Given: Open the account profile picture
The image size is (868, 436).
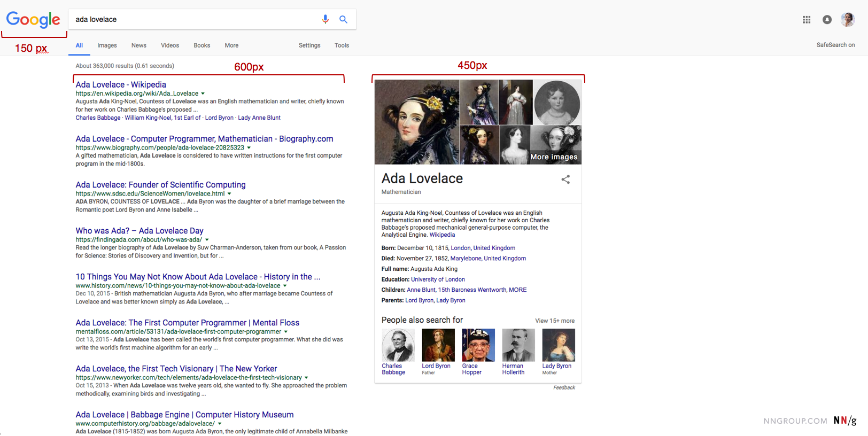Looking at the screenshot, I should click(848, 20).
